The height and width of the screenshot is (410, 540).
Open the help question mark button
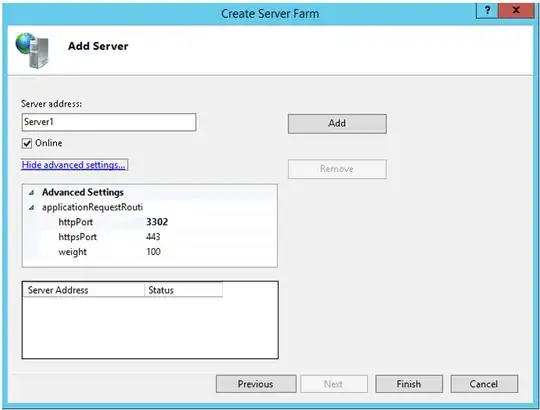tap(487, 11)
